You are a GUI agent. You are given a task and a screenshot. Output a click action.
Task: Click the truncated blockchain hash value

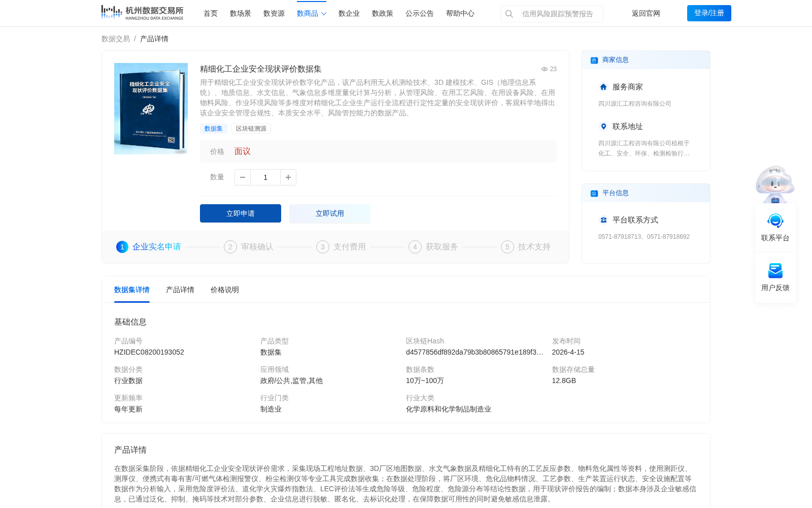click(475, 352)
